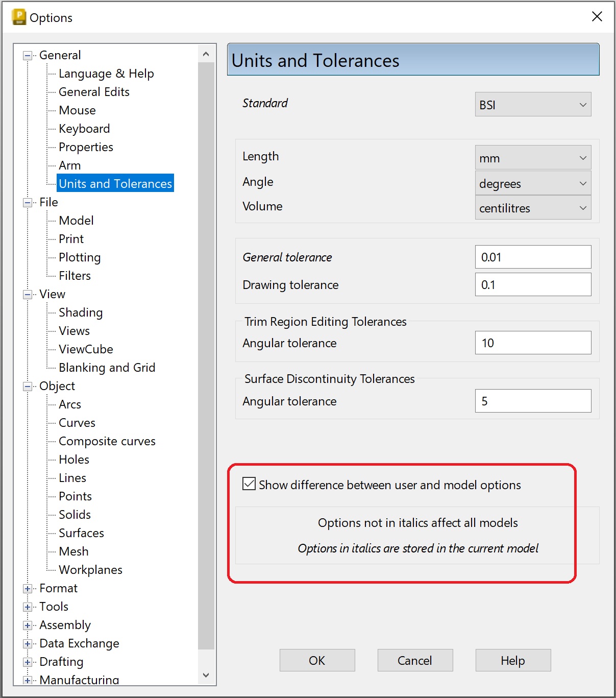Open the Mouse settings page

[77, 110]
